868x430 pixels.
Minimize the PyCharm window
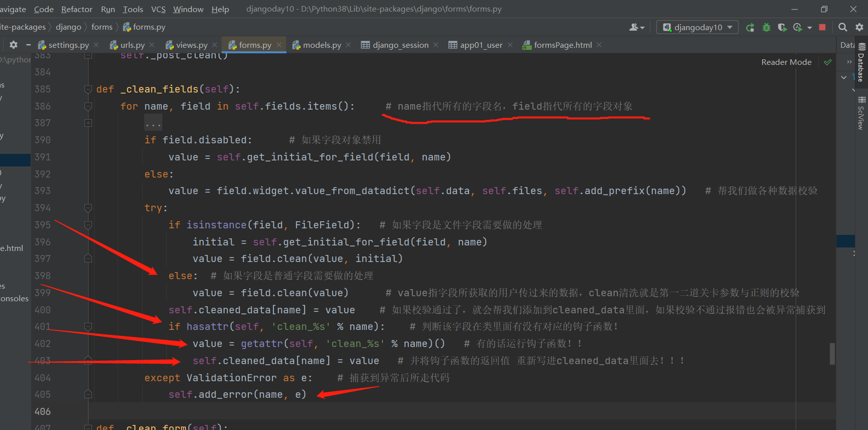tap(795, 9)
